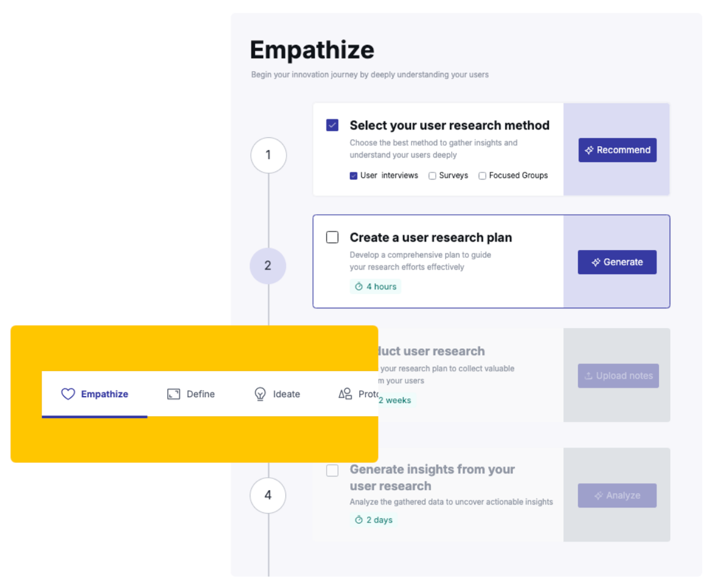Jump to step 1 circle in timeline
This screenshot has height=588, width=712.
click(x=268, y=155)
